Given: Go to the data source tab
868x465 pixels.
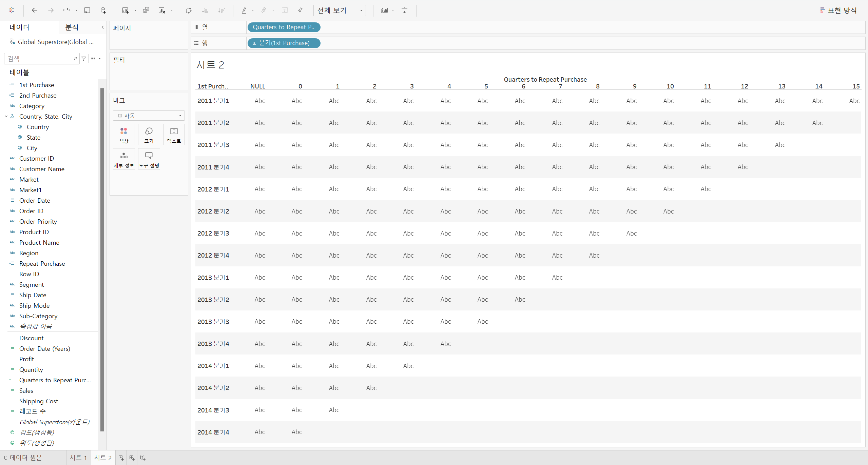Looking at the screenshot, I should [x=23, y=458].
